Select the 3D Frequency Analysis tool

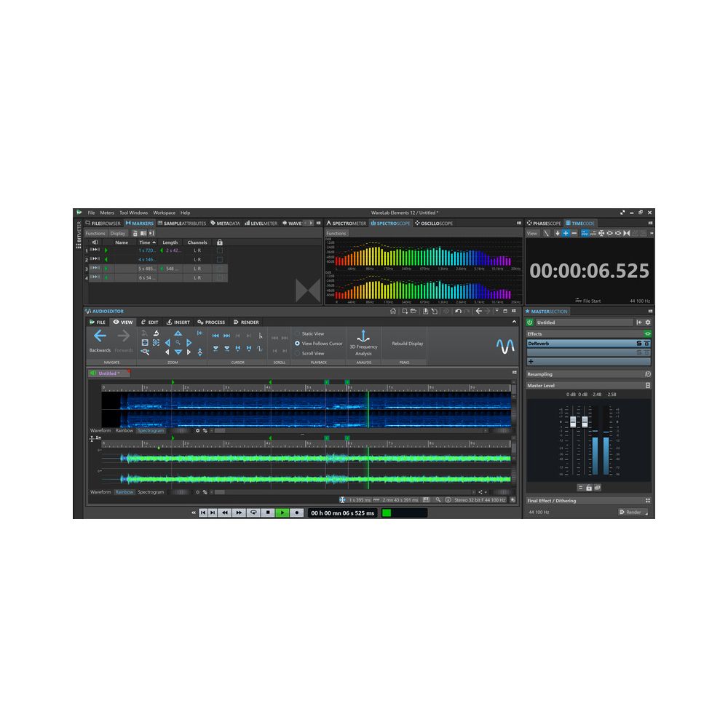[x=364, y=341]
